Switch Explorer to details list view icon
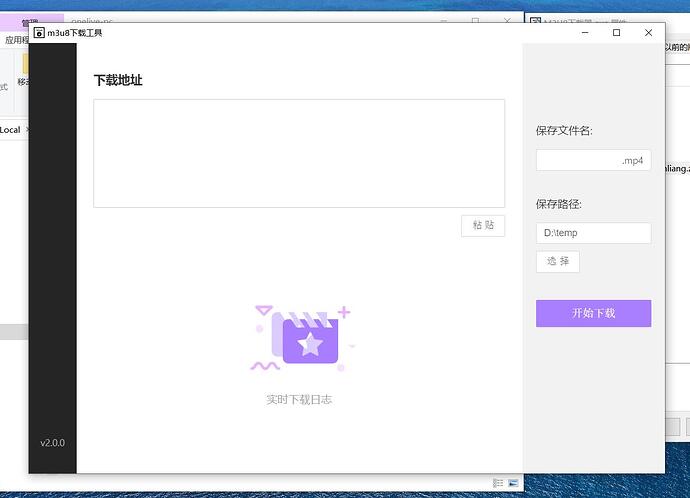Screen dimensions: 690x498 [498, 483]
